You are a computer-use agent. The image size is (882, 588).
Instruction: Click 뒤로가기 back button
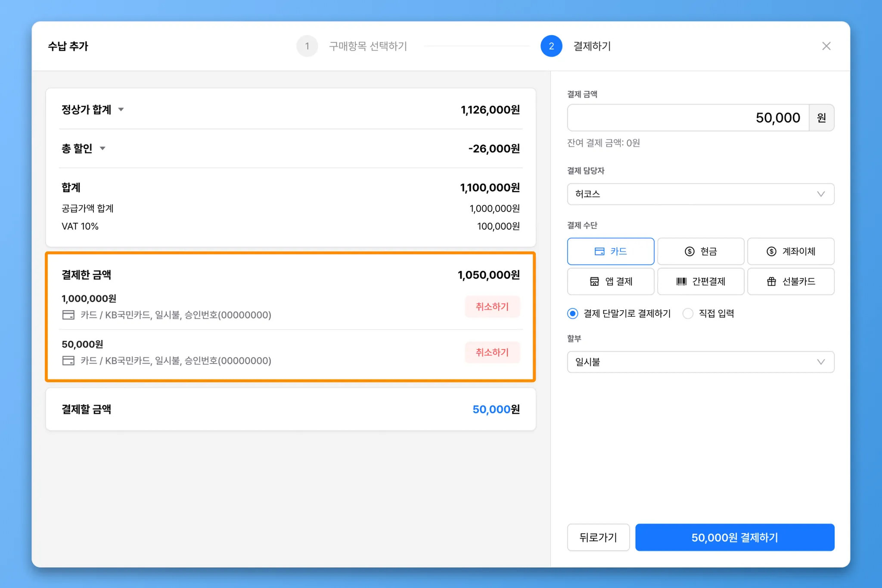pyautogui.click(x=598, y=537)
